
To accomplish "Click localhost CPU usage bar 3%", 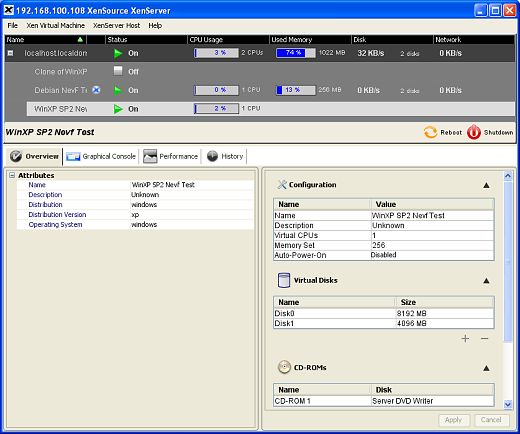I will pyautogui.click(x=216, y=53).
